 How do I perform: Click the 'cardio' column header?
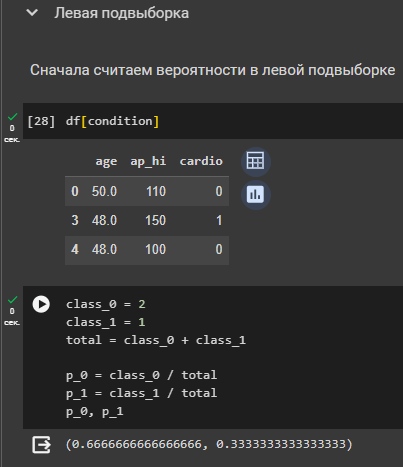[x=201, y=161]
